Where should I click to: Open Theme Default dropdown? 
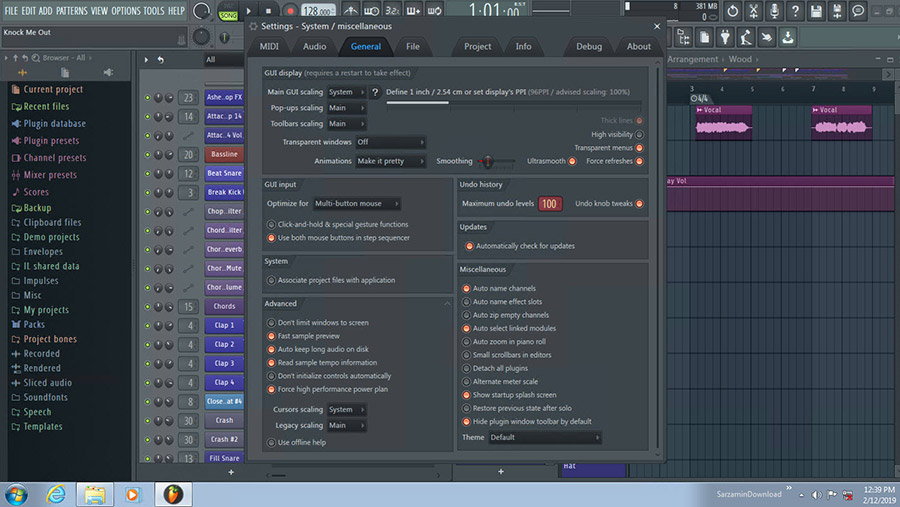545,438
